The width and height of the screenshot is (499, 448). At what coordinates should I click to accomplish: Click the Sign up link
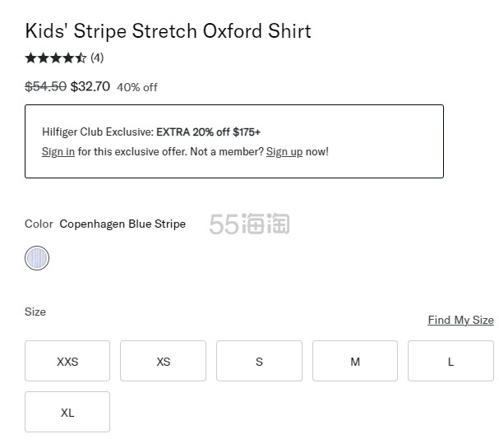[284, 152]
